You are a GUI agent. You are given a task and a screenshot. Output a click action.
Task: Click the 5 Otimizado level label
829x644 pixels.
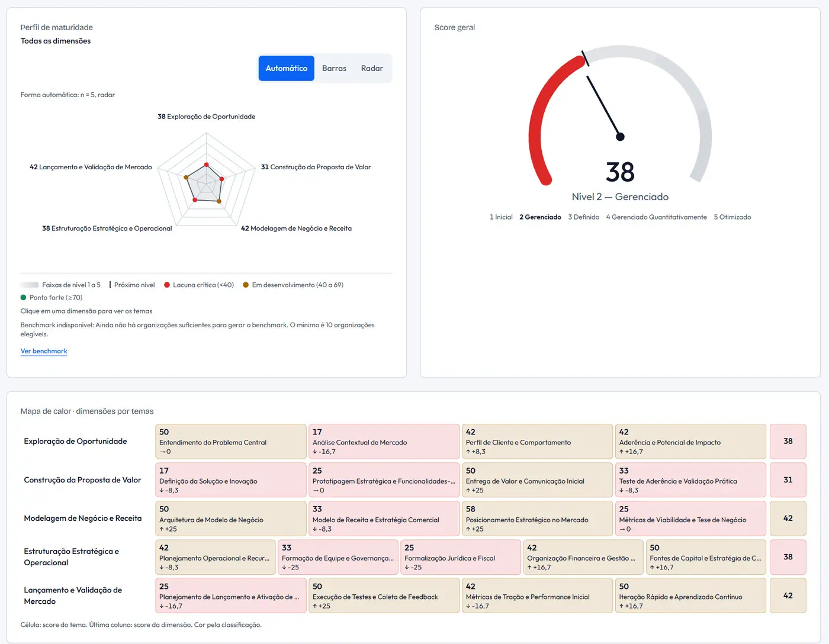coord(732,217)
